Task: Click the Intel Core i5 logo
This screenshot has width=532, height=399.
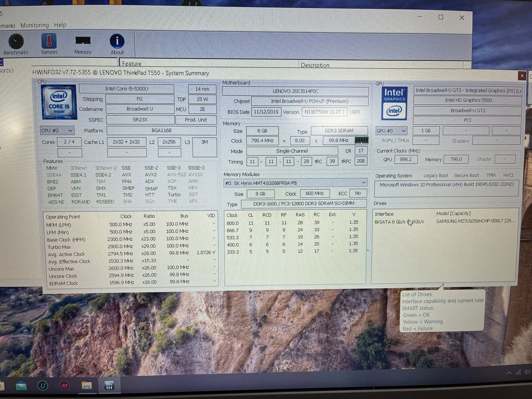Action: pos(59,102)
